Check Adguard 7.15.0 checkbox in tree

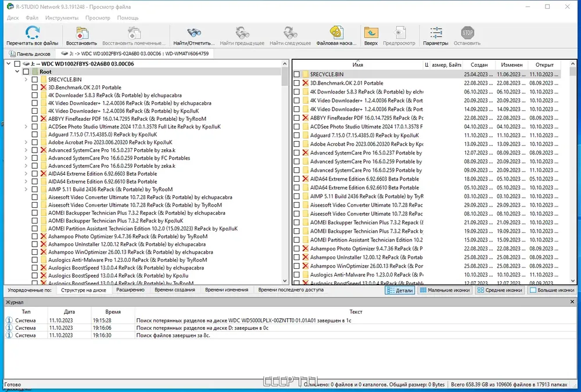[34, 135]
